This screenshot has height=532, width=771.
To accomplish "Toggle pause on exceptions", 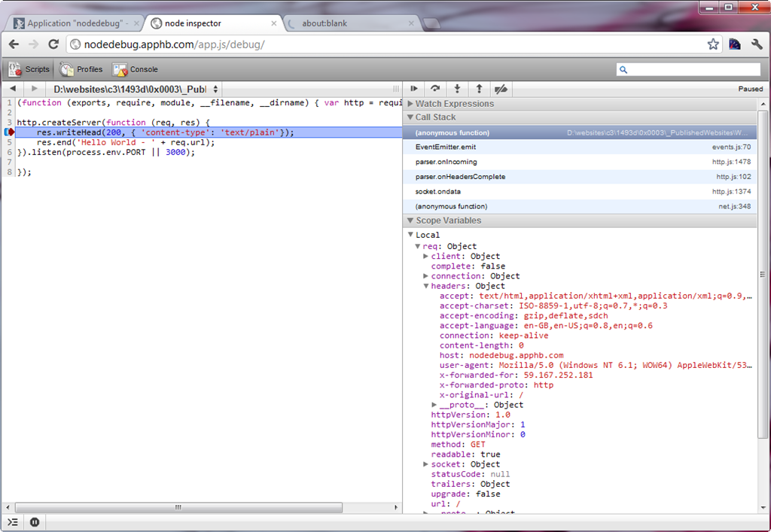I will [35, 522].
